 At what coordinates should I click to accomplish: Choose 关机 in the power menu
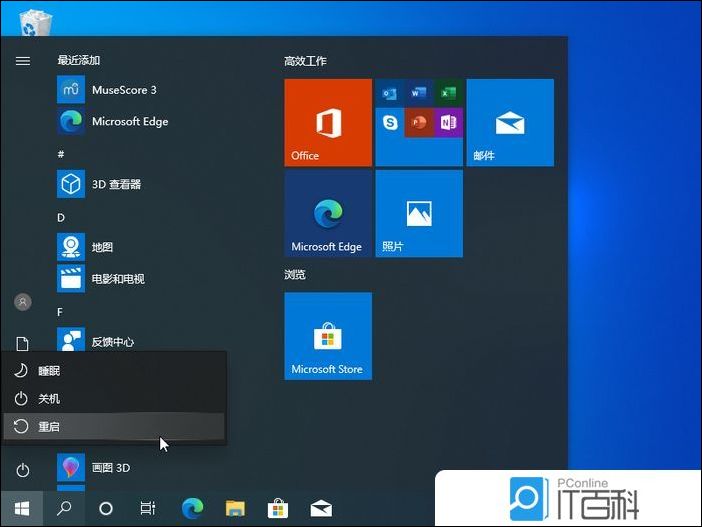pyautogui.click(x=50, y=399)
